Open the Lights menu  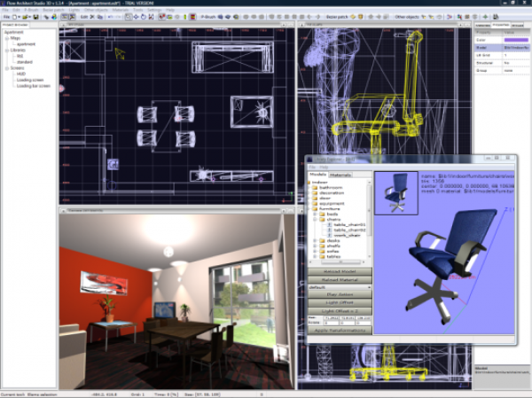pos(74,10)
